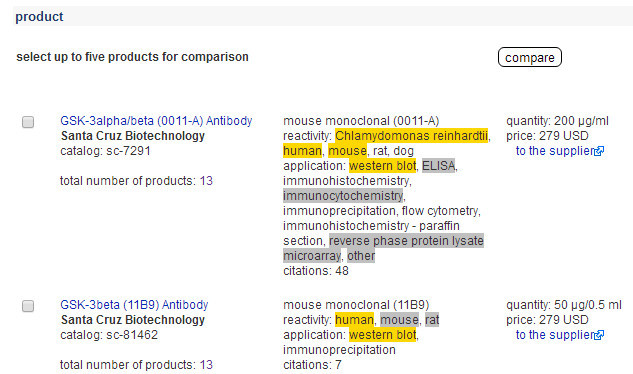
Task: Click external link icon beside sc-81462 supplier link
Action: click(599, 335)
